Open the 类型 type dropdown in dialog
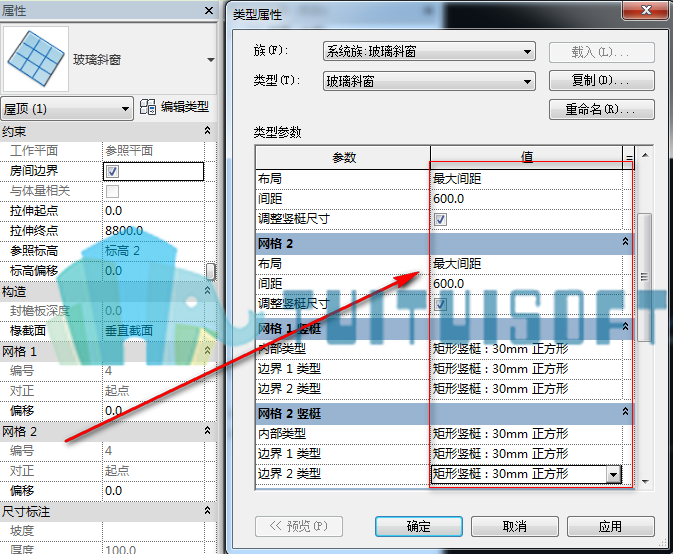Viewport: 673px width, 554px height. click(429, 81)
